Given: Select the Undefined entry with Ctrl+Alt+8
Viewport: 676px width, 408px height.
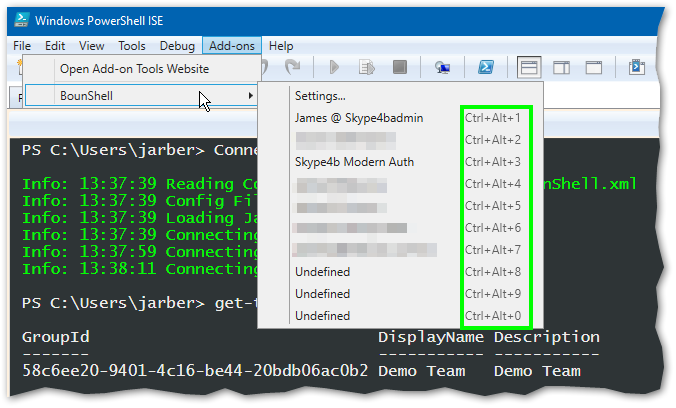Looking at the screenshot, I should click(x=401, y=272).
